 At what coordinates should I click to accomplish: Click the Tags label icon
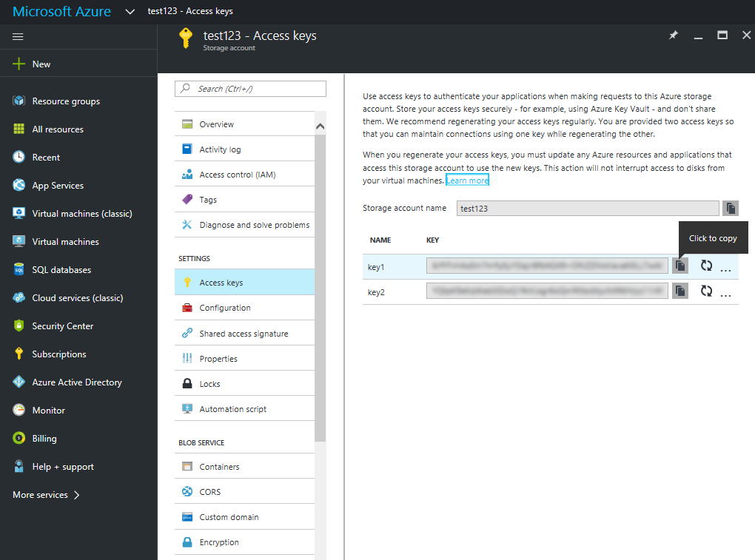coord(187,199)
